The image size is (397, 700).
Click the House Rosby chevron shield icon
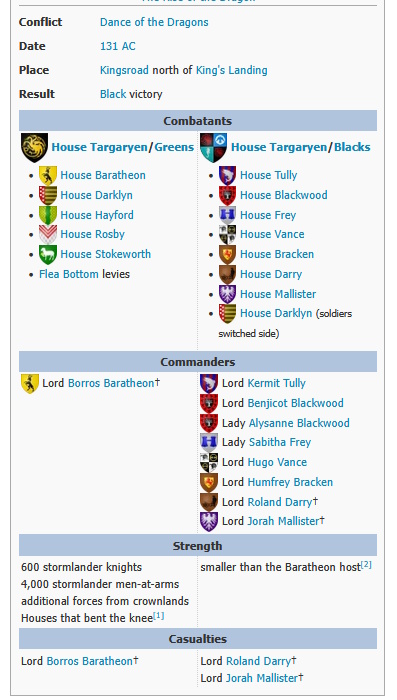48,234
